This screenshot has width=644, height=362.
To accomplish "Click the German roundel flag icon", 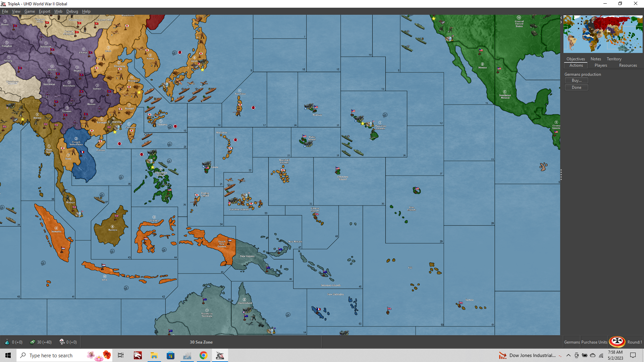I will [x=617, y=342].
